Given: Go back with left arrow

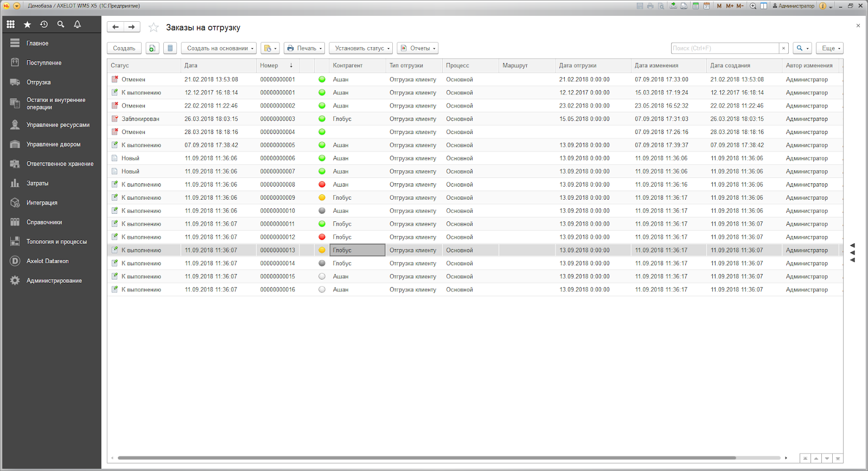Looking at the screenshot, I should tap(116, 27).
